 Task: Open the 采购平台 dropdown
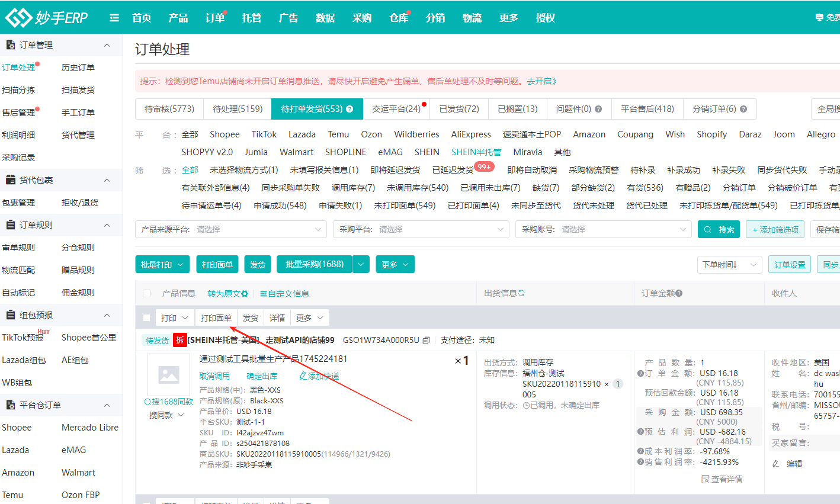click(421, 229)
